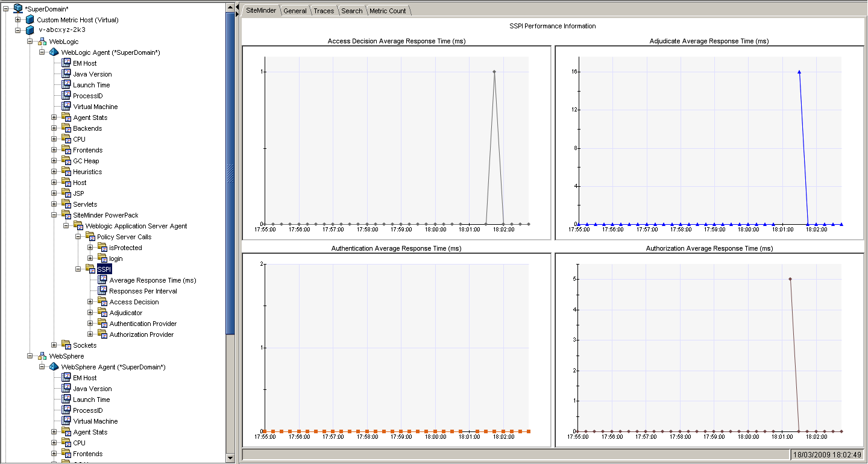868x464 pixels.
Task: Click the Adjudicate chart peak data point
Action: click(799, 72)
